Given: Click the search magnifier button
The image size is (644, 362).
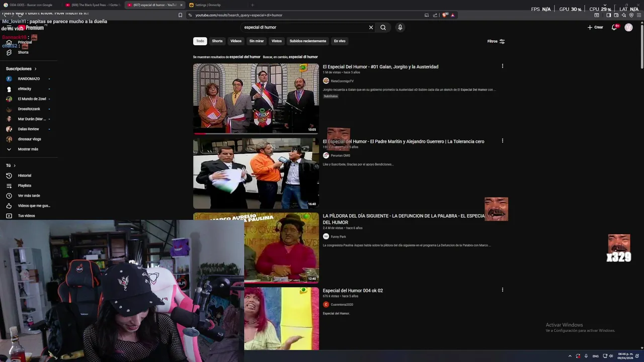Looking at the screenshot, I should 383,28.
